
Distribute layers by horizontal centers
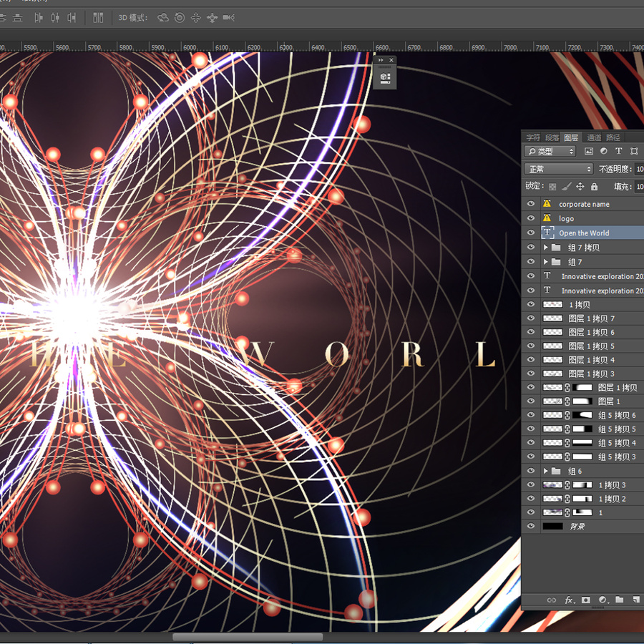(x=55, y=18)
